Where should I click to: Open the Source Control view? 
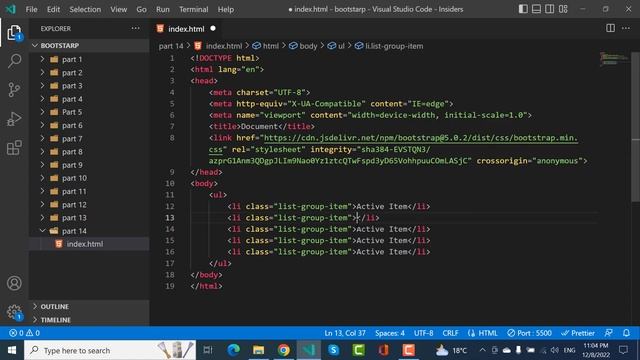tap(14, 90)
